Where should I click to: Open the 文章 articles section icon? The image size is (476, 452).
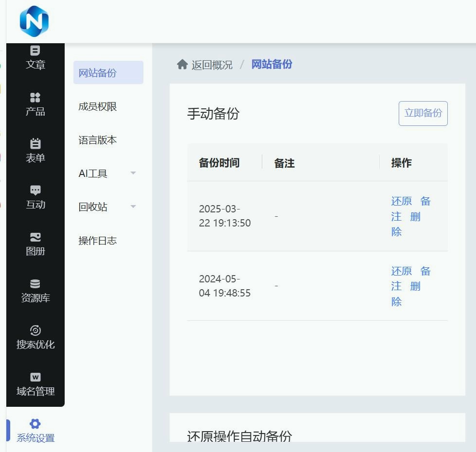tap(35, 51)
